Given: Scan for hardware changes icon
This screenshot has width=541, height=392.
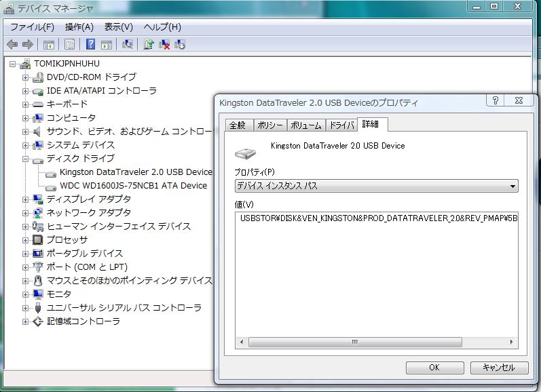Looking at the screenshot, I should [128, 44].
